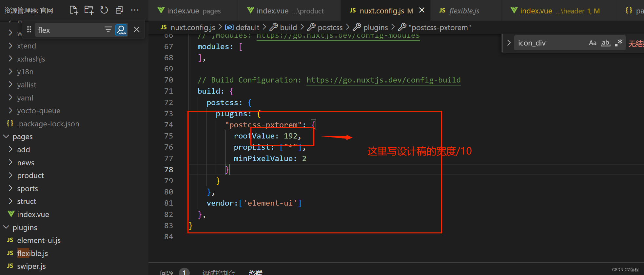Screen dimensions: 644x275
Task: Open the Debug Console panel tab
Action: [x=219, y=272]
